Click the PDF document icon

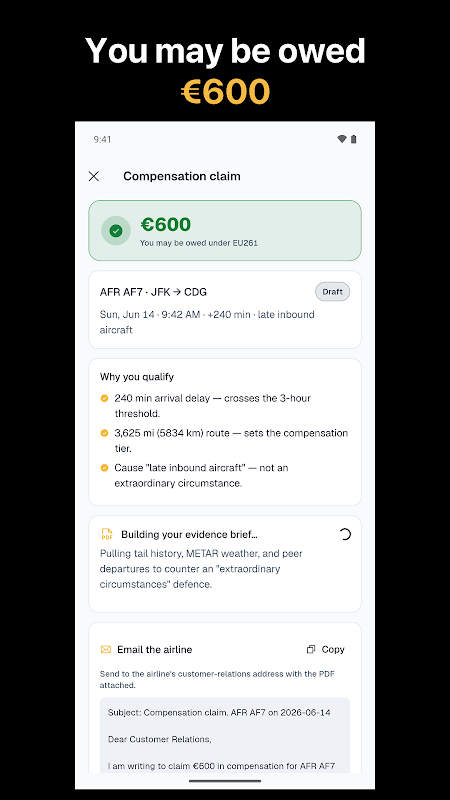point(107,534)
